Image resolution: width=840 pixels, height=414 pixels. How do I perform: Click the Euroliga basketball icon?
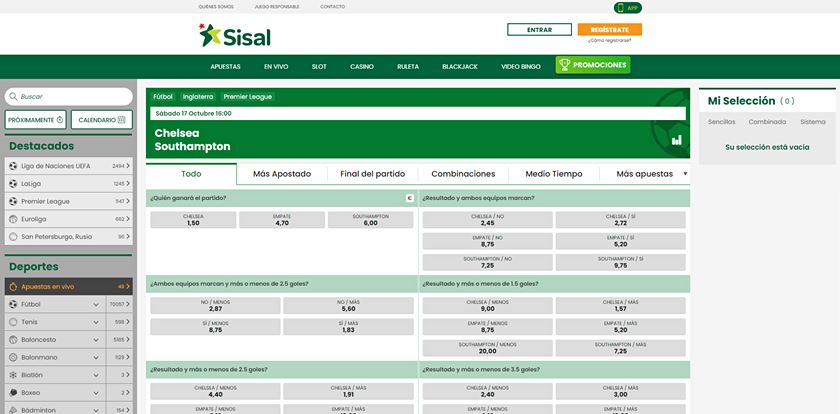tap(13, 219)
